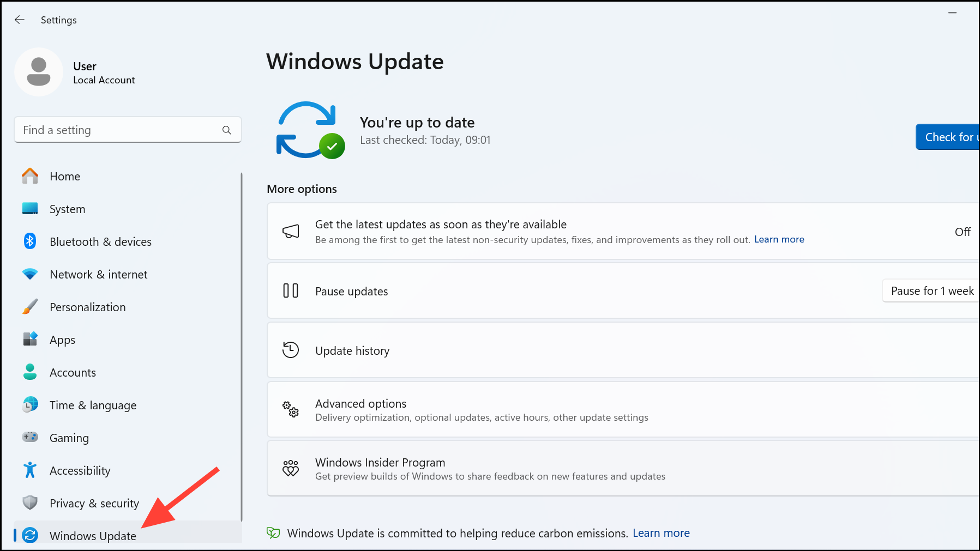The height and width of the screenshot is (551, 980).
Task: Click the Pause for 1 week button
Action: click(931, 290)
